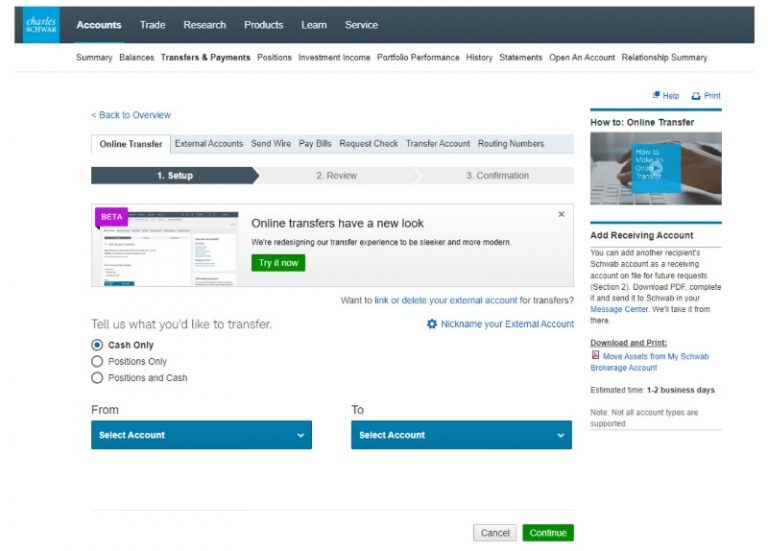Viewport: 768px width, 551px height.
Task: Open Portfolio Performance page
Action: pos(418,57)
